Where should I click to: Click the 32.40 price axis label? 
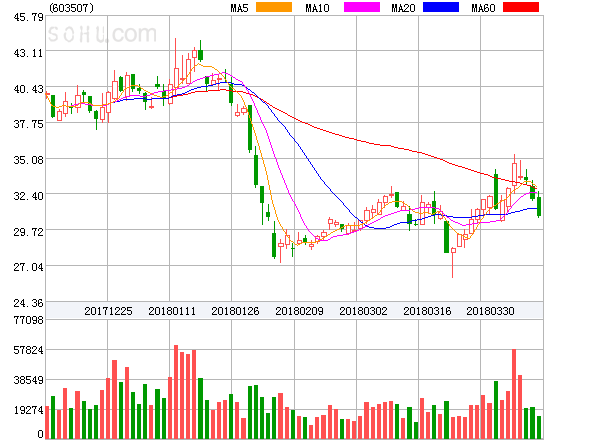coord(28,196)
